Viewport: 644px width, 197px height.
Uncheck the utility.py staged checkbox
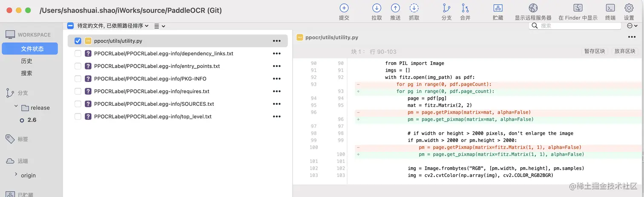(x=78, y=41)
